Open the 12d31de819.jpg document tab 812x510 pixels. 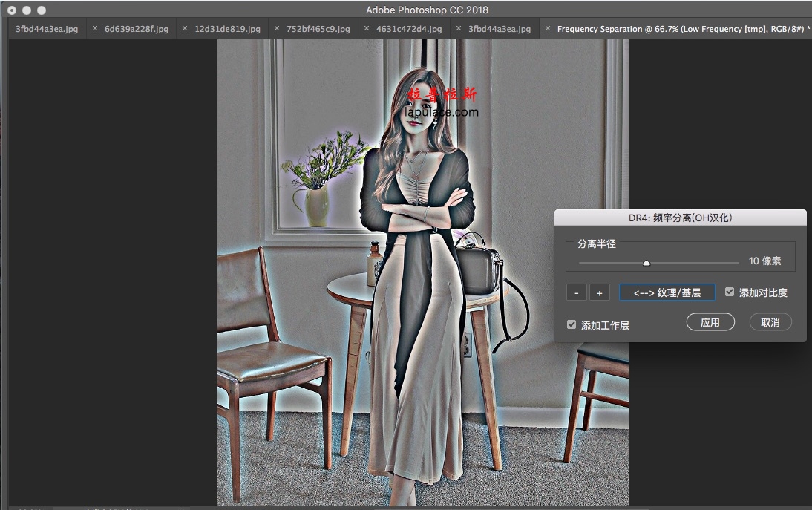pos(227,29)
